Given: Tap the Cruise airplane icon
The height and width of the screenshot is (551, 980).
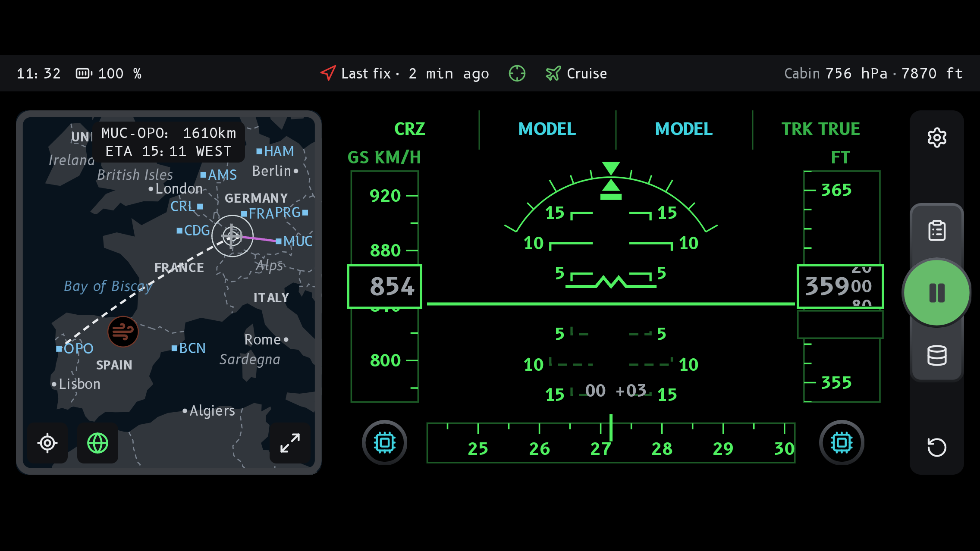Looking at the screenshot, I should point(553,73).
